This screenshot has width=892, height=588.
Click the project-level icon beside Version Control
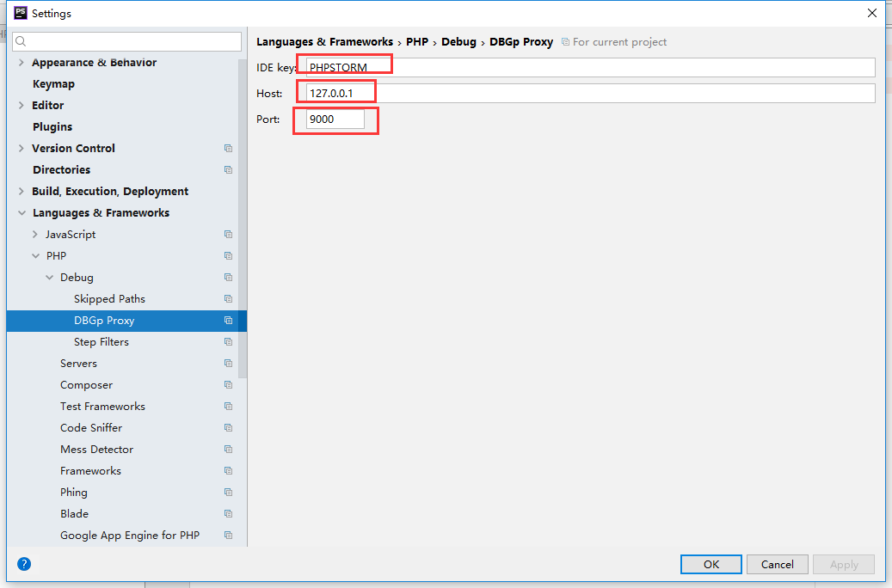[228, 149]
